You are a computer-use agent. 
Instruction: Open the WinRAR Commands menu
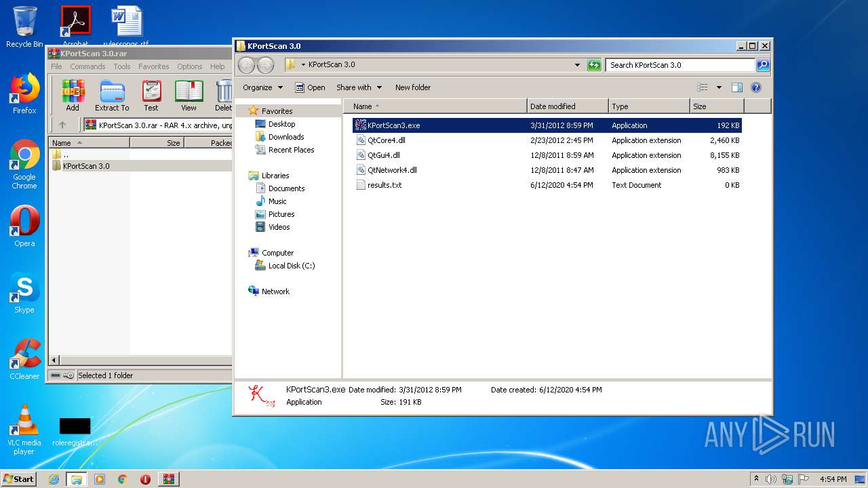pyautogui.click(x=87, y=66)
